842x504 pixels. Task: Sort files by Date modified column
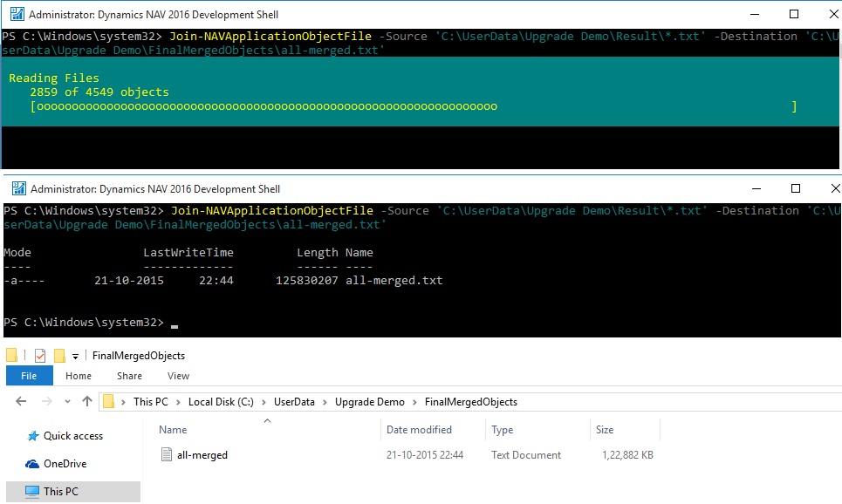[420, 430]
